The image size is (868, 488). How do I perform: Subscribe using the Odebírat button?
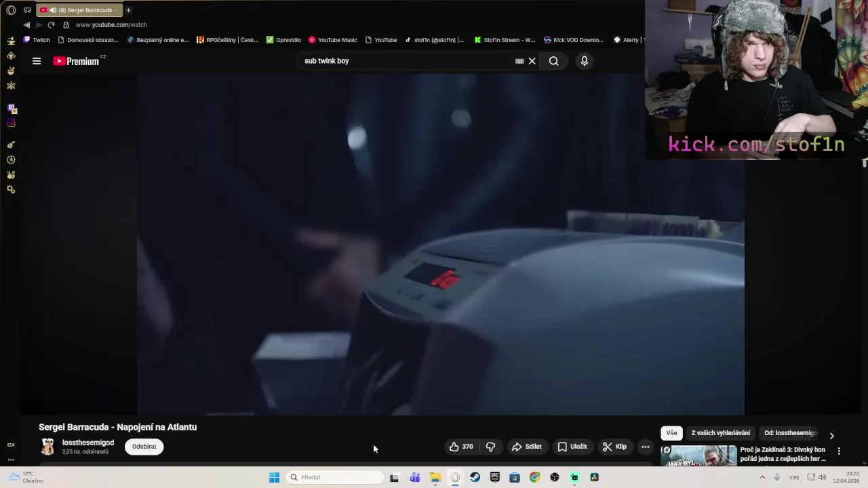pyautogui.click(x=144, y=447)
